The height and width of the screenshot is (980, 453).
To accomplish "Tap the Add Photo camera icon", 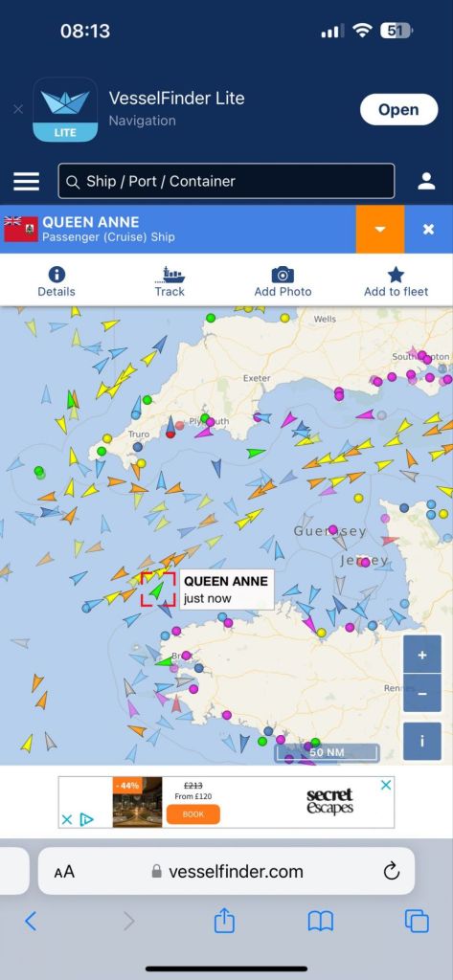I will (283, 275).
